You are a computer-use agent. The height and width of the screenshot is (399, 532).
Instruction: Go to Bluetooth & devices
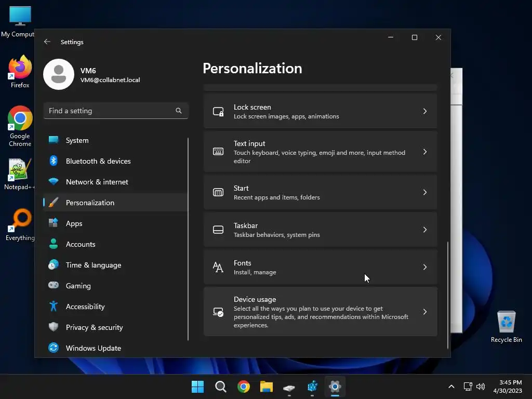point(115,161)
